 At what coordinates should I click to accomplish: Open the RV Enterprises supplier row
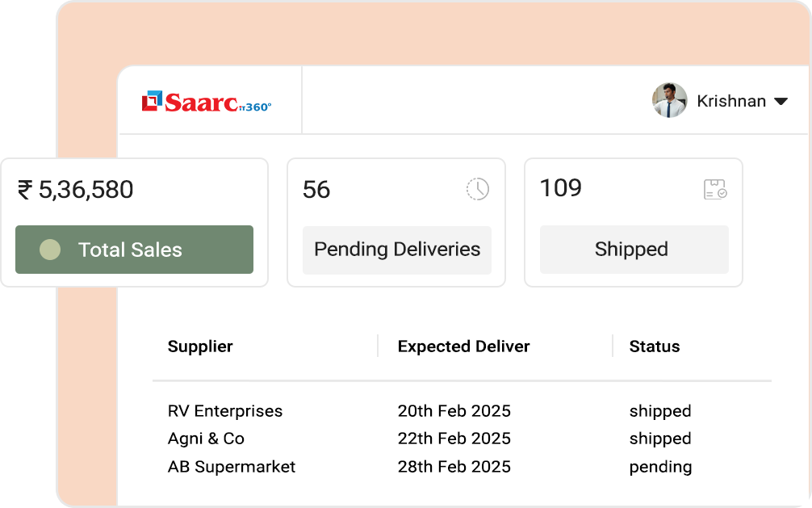pos(225,411)
